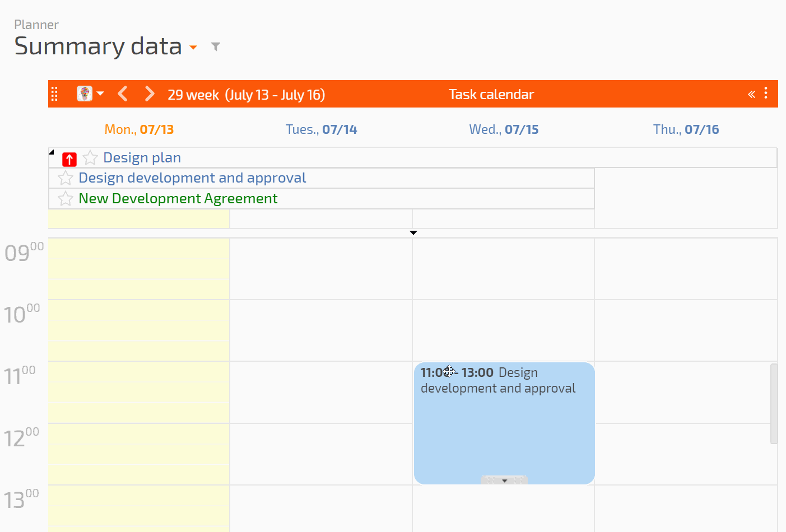Go to the next week
This screenshot has height=532, width=786.
pos(149,94)
